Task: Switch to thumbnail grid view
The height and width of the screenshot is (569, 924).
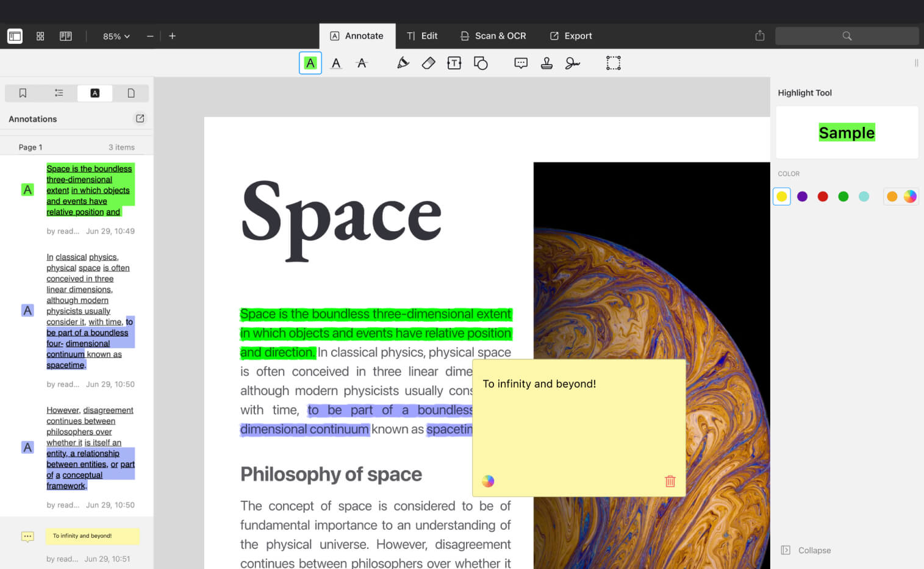Action: [x=40, y=36]
